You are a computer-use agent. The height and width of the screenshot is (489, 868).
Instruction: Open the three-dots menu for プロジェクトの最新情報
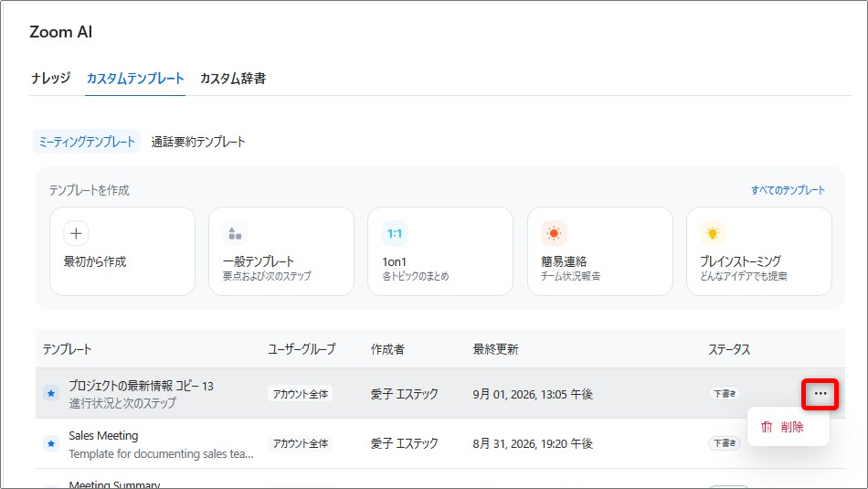820,394
